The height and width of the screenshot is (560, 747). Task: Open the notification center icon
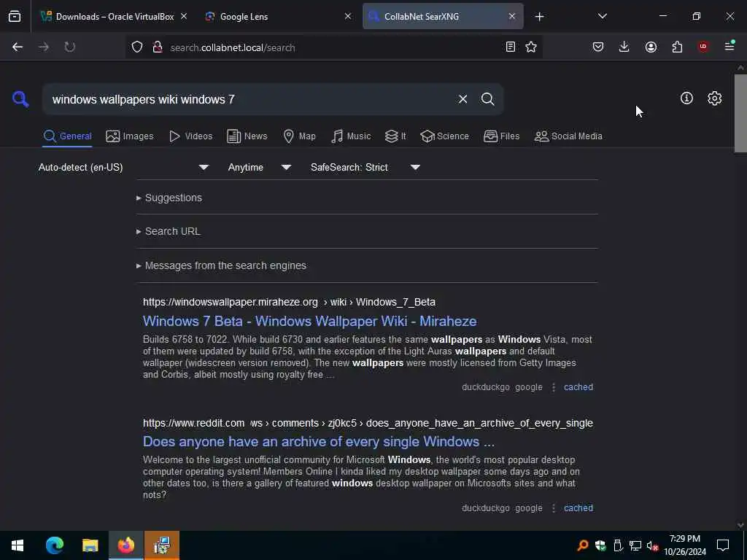pos(723,545)
